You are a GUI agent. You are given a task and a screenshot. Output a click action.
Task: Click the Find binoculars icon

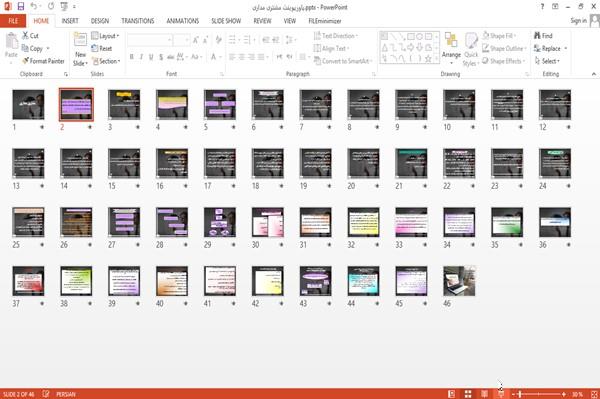coord(537,36)
